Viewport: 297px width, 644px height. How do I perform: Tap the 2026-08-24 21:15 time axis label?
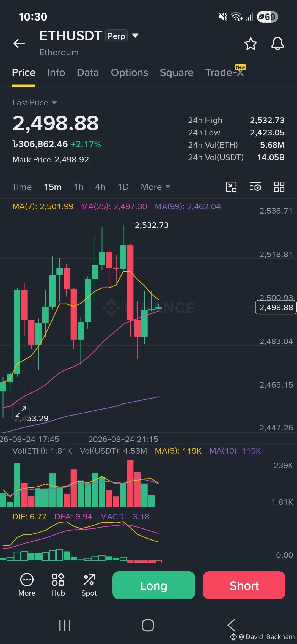[x=123, y=439]
